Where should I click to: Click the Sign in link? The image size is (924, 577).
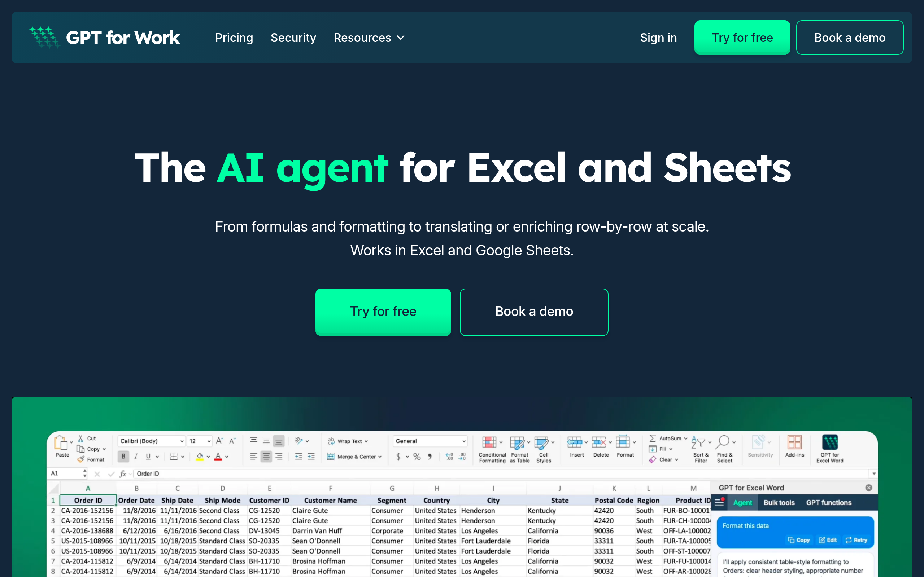point(658,38)
